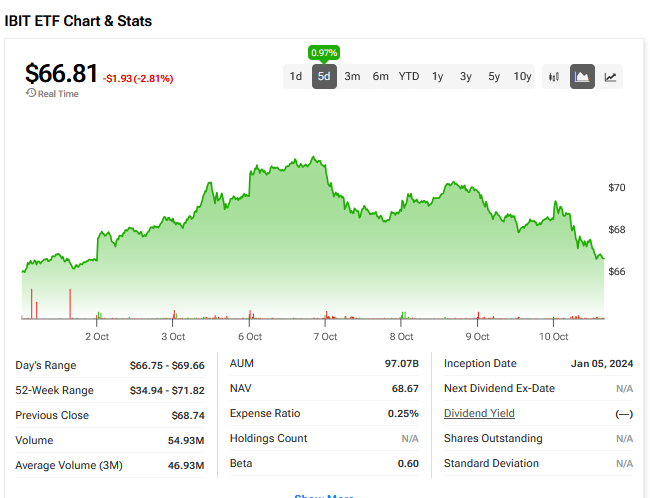Switch chart to 6m range

coord(380,76)
